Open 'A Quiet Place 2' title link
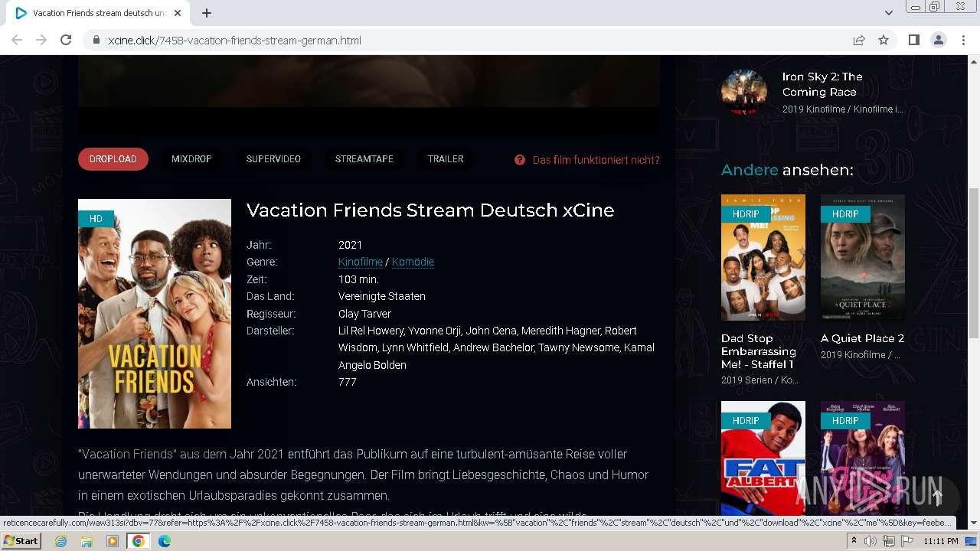 click(862, 338)
